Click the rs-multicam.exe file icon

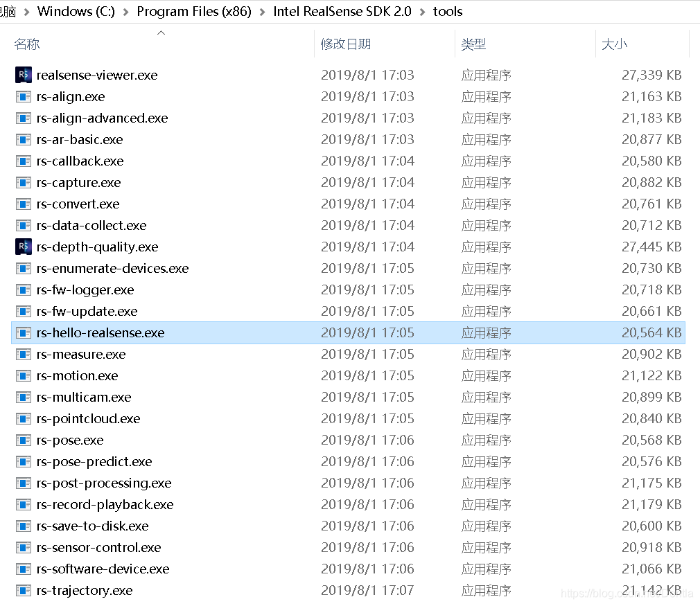point(23,397)
